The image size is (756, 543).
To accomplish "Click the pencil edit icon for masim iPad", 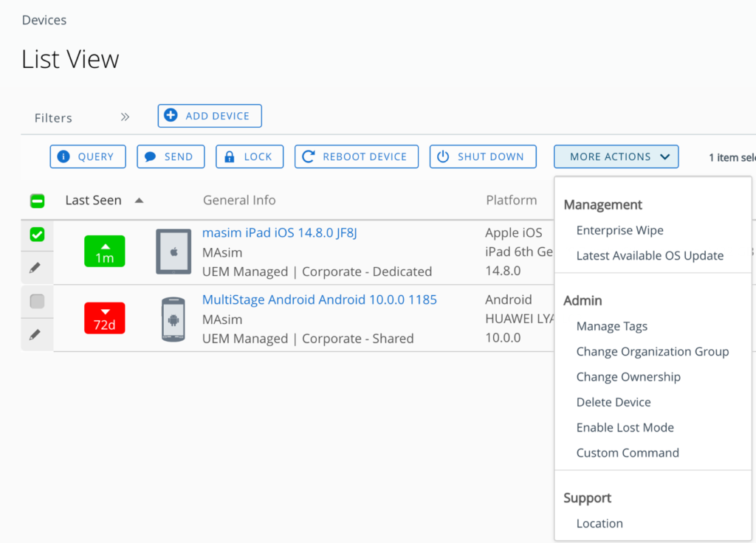I will coord(35,268).
